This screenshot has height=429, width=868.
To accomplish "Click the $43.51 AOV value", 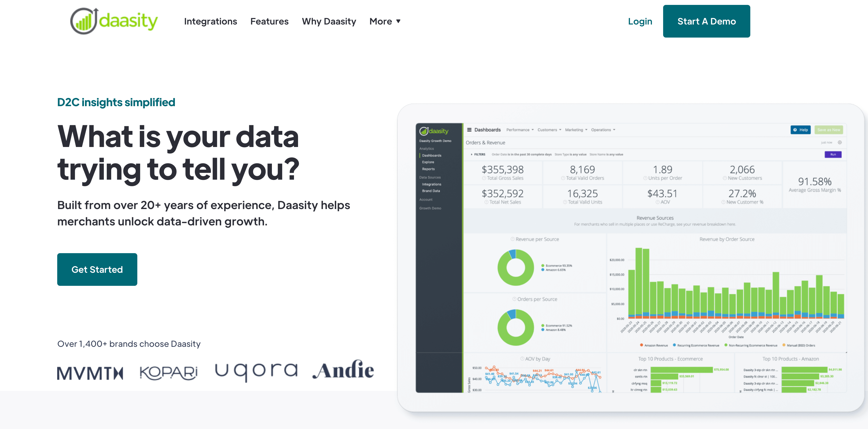I will (x=662, y=194).
